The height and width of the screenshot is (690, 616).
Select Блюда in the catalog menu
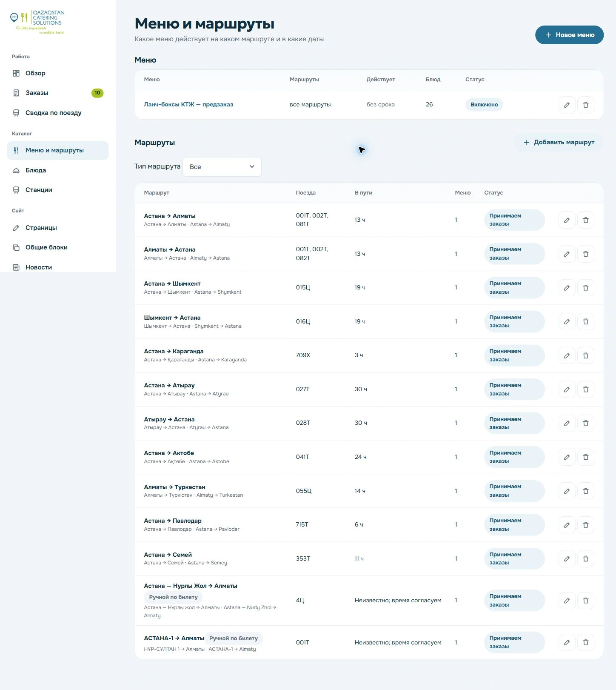point(58,170)
